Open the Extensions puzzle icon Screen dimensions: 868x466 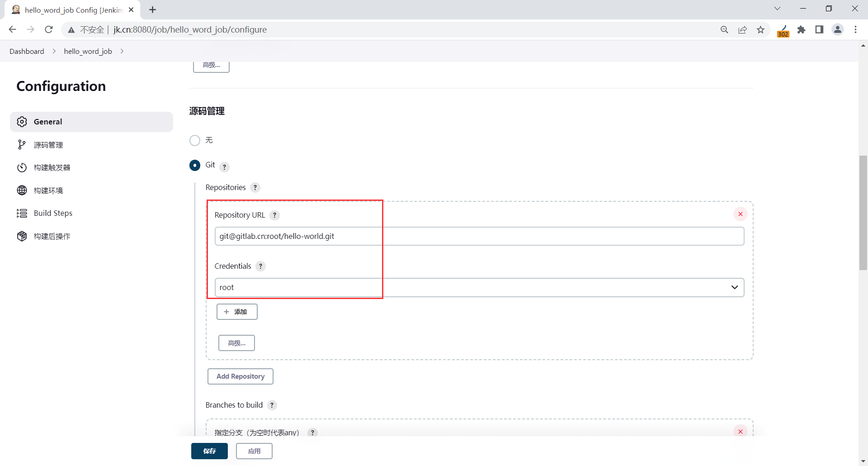coord(801,29)
